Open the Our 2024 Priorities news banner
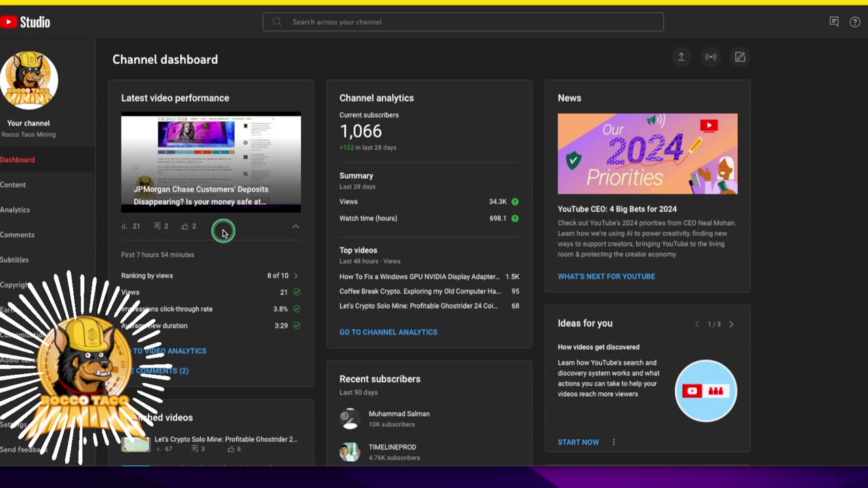 point(648,154)
